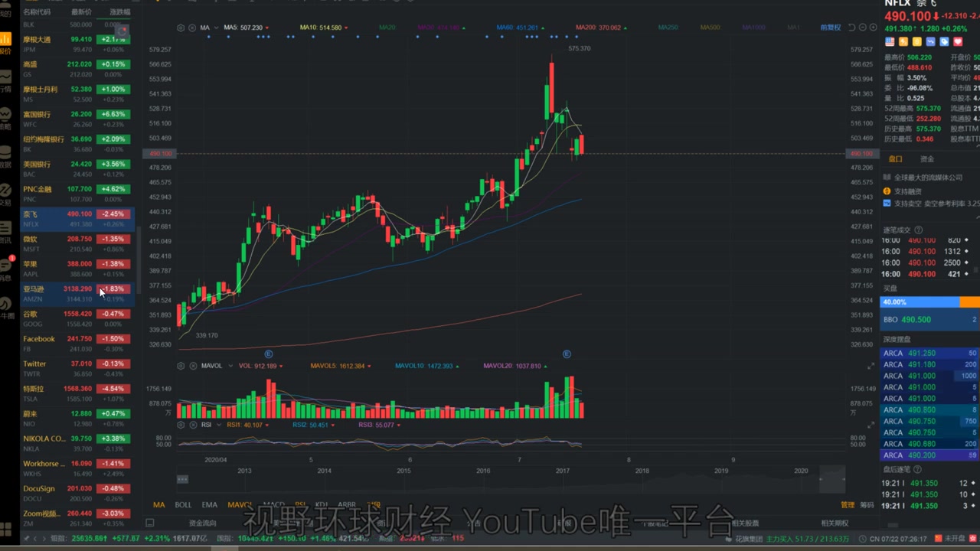Toggle MA200 line visibility
This screenshot has width=980, height=551.
(x=600, y=28)
